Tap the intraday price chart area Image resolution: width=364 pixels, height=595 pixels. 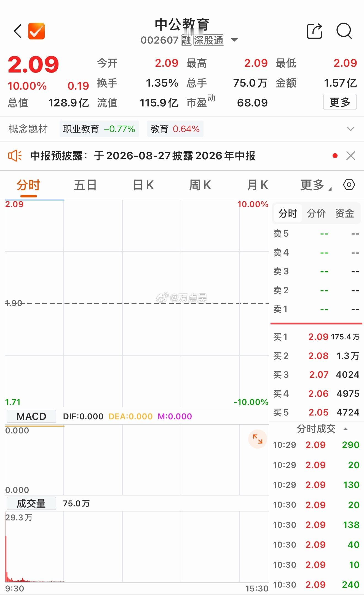[x=137, y=303]
